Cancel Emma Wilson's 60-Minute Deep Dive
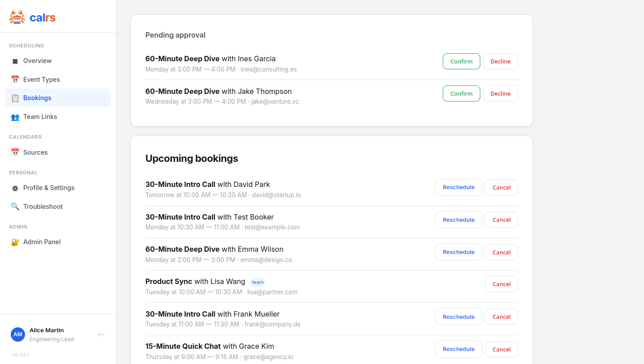This screenshot has width=644, height=364. point(501,252)
